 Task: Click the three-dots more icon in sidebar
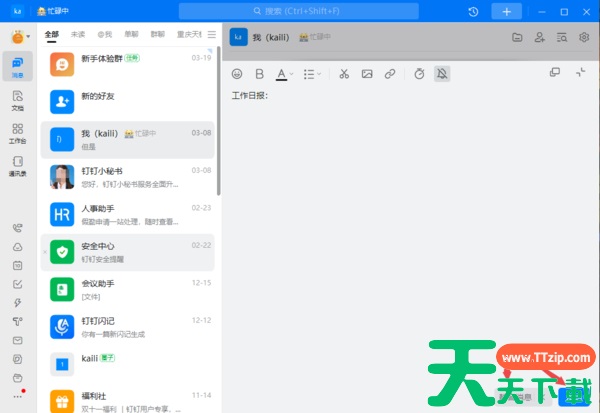click(18, 397)
